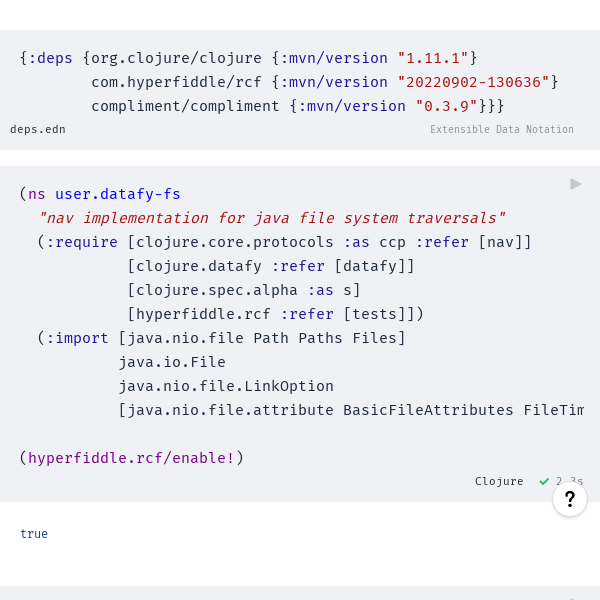The image size is (600, 600).
Task: Click java.nio.file.LinkOption import line
Action: click(226, 386)
